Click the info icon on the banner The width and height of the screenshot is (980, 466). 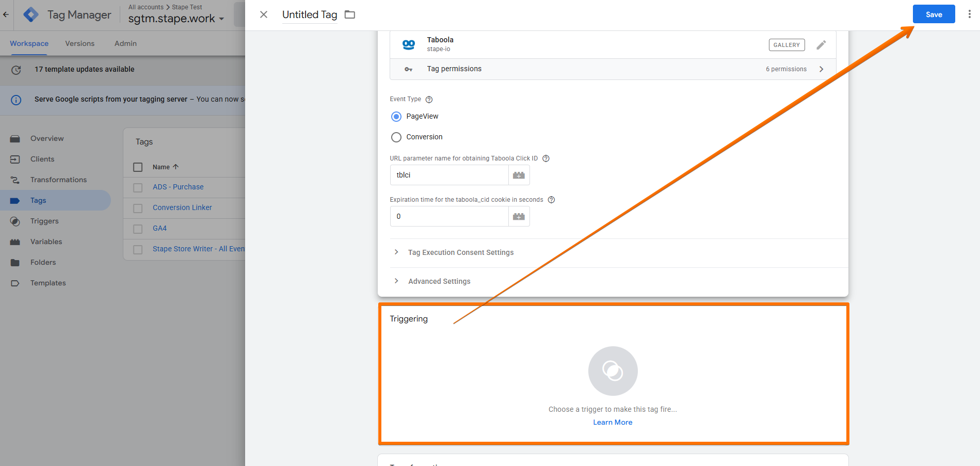pos(16,100)
